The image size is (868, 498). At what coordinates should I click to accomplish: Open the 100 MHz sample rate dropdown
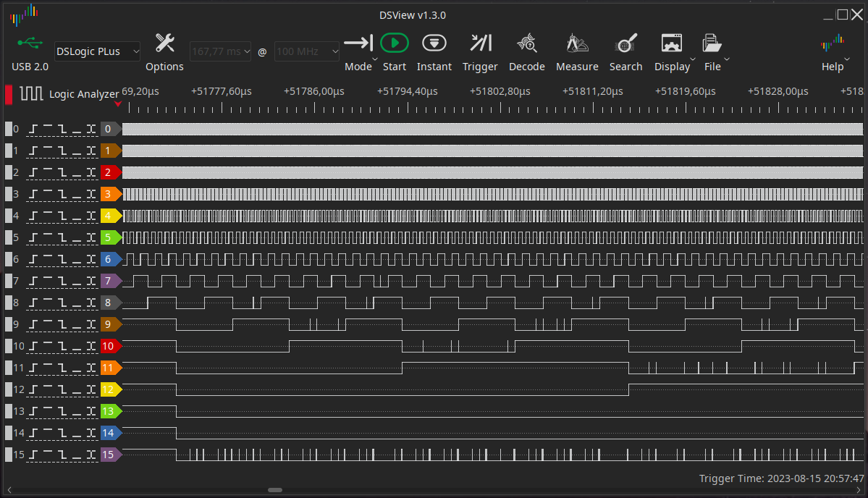(x=306, y=51)
